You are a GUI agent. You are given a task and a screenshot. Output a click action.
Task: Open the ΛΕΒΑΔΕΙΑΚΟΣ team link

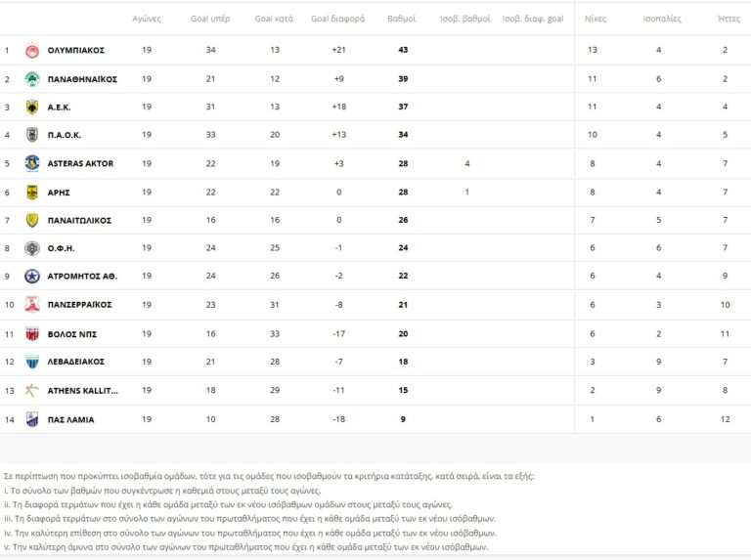click(x=75, y=362)
